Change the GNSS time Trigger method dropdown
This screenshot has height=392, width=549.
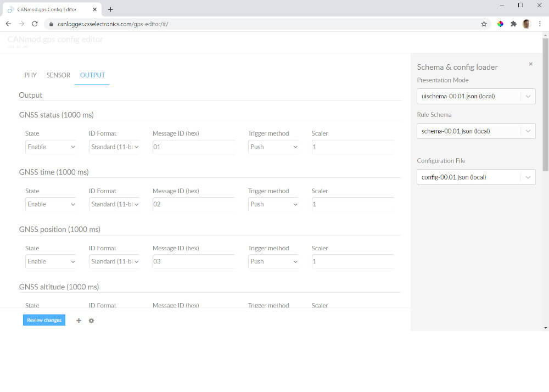(x=273, y=204)
